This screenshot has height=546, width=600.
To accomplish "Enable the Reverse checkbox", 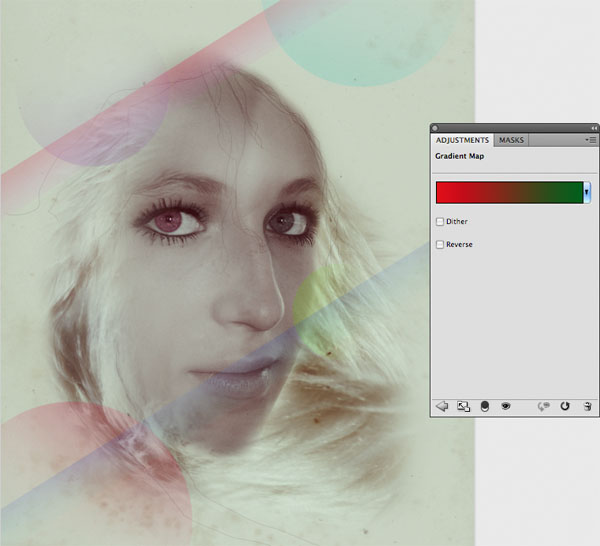I will [x=440, y=244].
